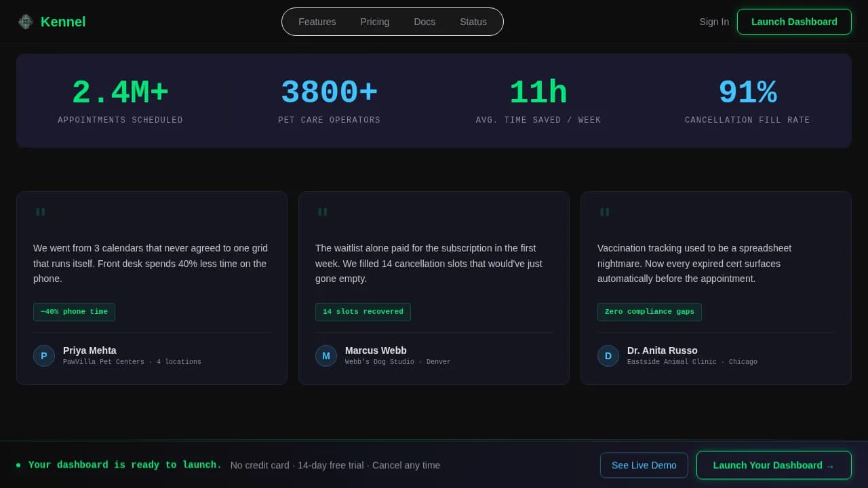Click Priya Mehta's avatar icon
Image resolution: width=868 pixels, height=488 pixels.
(x=44, y=356)
